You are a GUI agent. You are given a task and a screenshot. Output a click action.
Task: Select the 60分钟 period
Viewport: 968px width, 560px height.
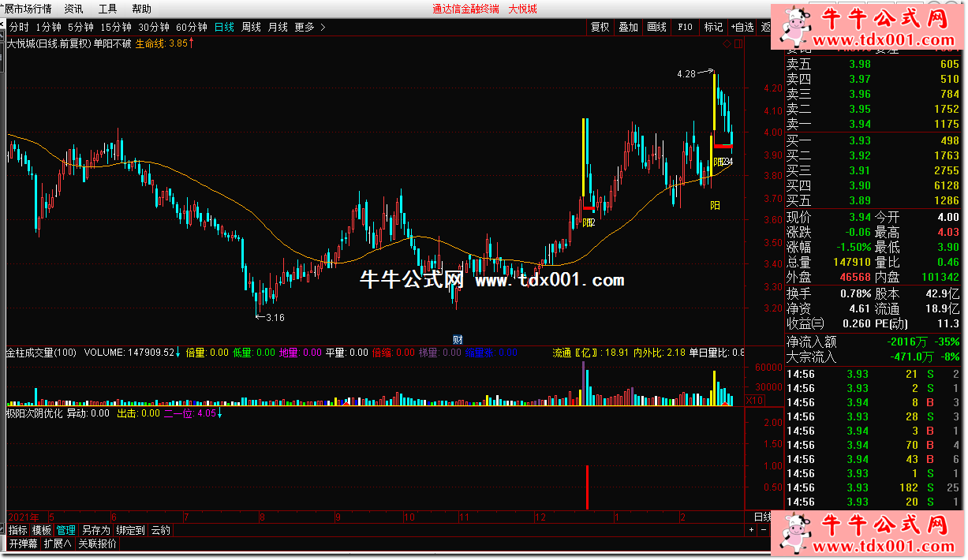click(x=192, y=27)
